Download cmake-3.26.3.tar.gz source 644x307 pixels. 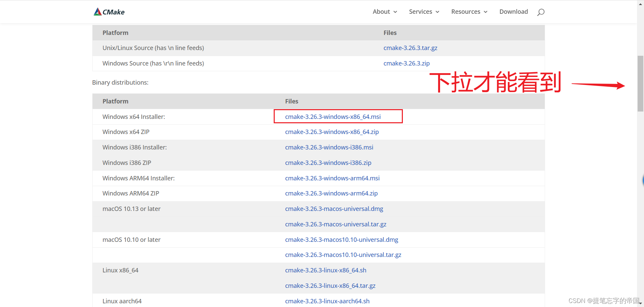click(x=410, y=48)
